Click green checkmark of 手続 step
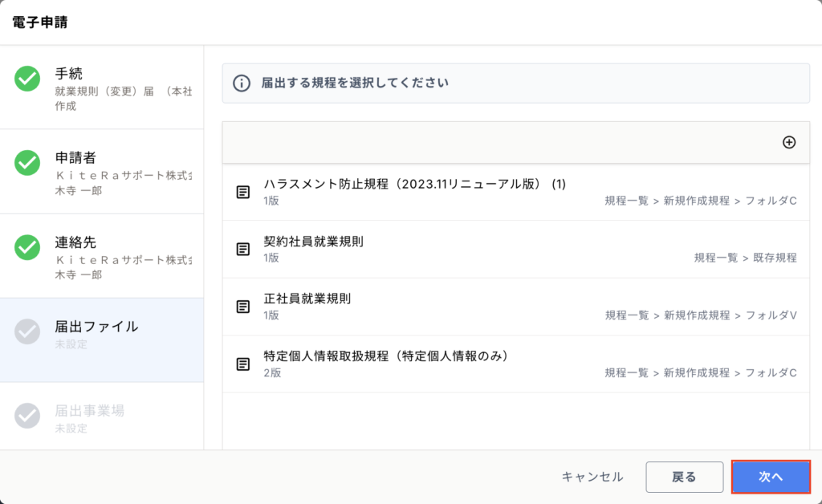The height and width of the screenshot is (504, 822). (27, 79)
